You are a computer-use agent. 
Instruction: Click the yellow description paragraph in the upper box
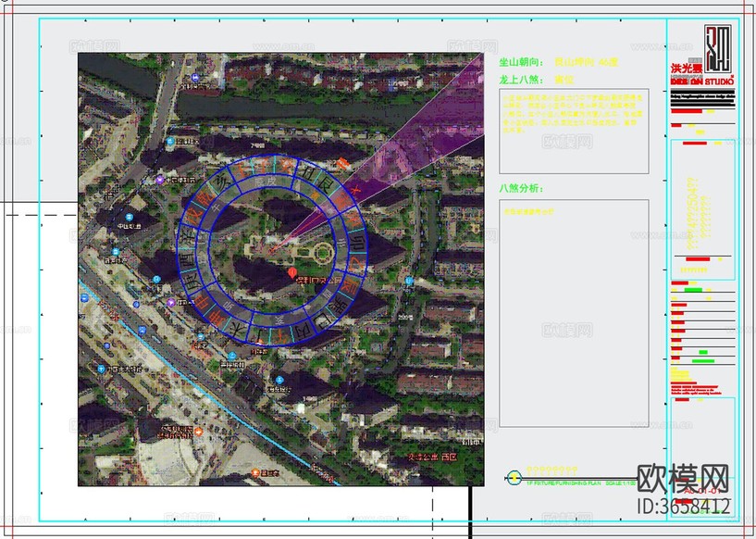573,113
